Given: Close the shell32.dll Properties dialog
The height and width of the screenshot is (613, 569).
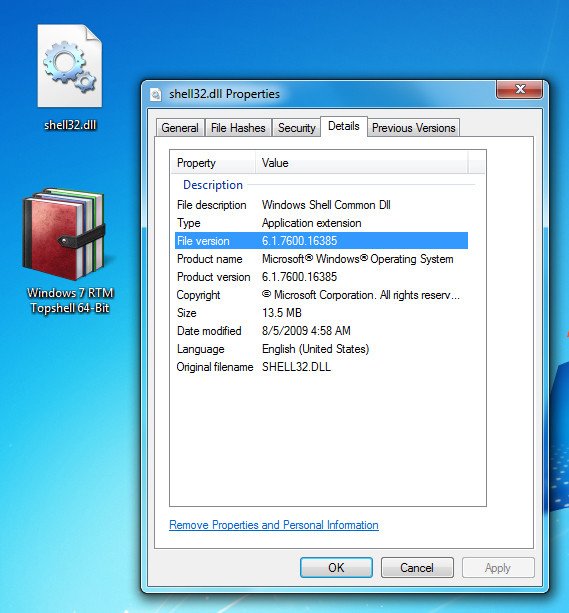Looking at the screenshot, I should 519,89.
